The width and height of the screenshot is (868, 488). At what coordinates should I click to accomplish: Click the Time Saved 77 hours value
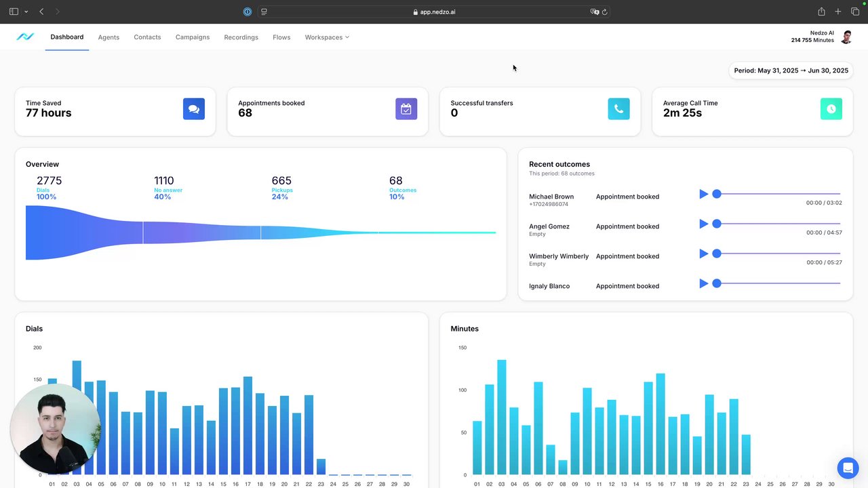click(49, 113)
